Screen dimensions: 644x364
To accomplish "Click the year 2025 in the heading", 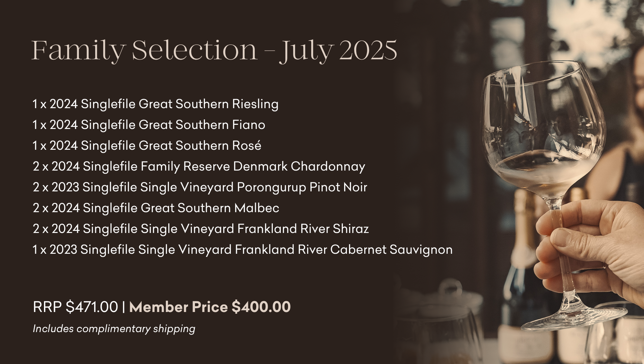I will click(x=368, y=51).
